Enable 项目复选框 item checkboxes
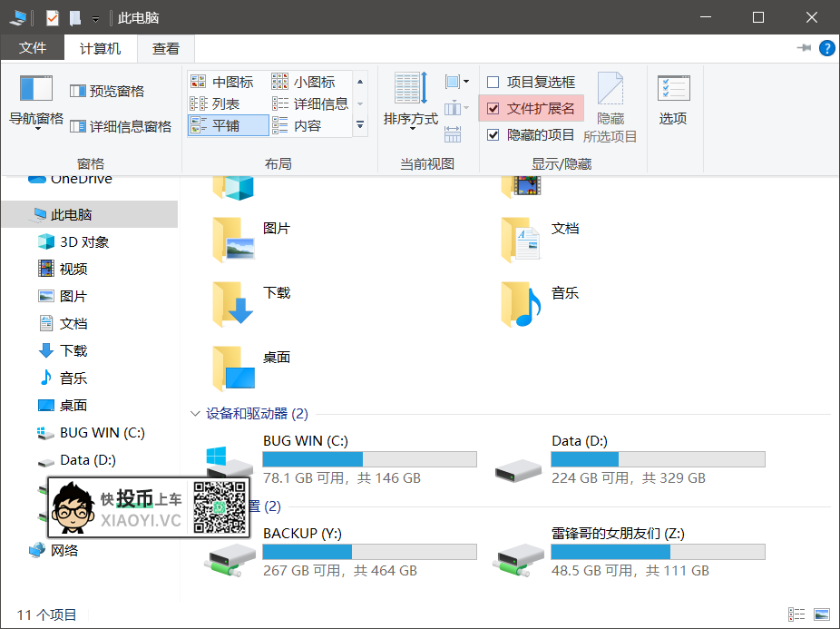 click(x=493, y=81)
